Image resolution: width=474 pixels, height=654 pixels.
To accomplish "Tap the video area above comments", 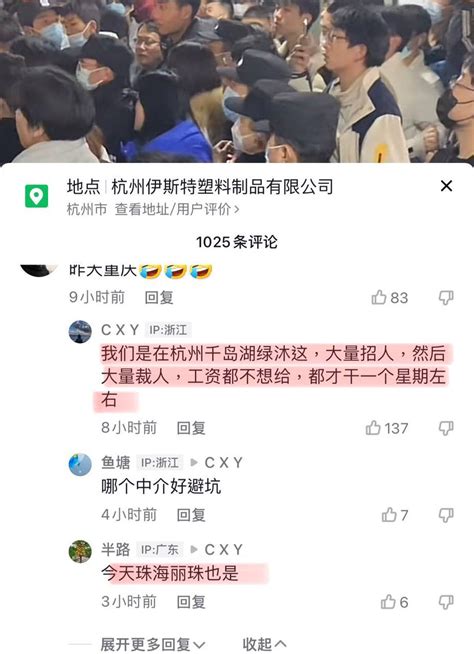I will [237, 81].
